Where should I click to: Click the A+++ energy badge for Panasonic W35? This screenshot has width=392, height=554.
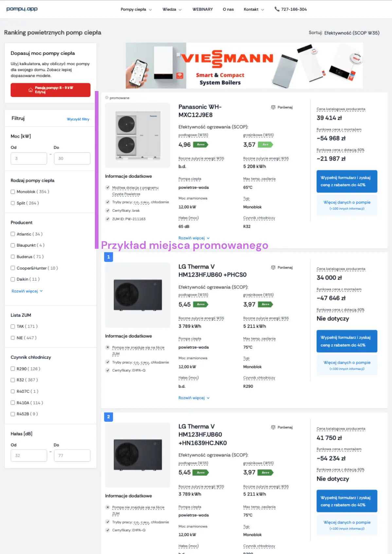[x=201, y=144]
